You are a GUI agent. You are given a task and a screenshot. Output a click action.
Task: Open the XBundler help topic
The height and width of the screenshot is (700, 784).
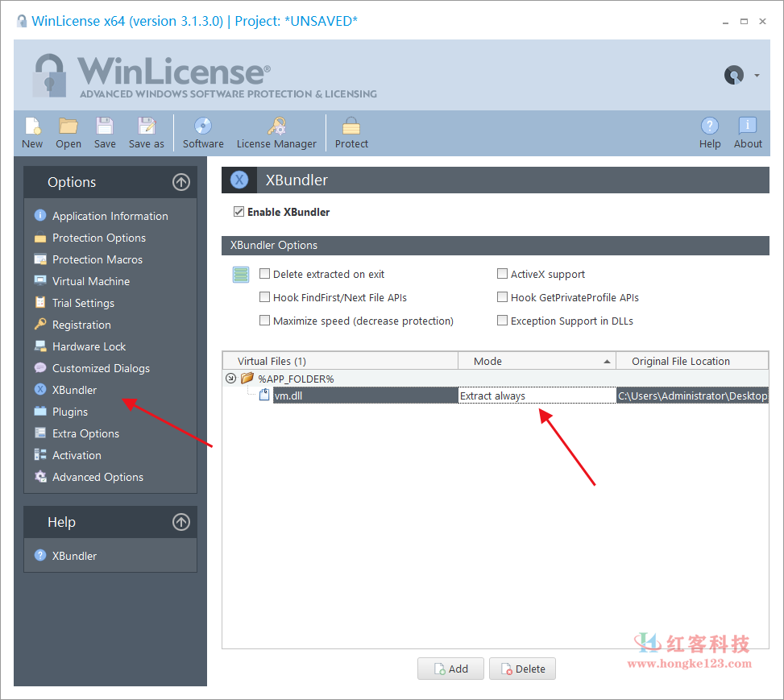tap(74, 556)
